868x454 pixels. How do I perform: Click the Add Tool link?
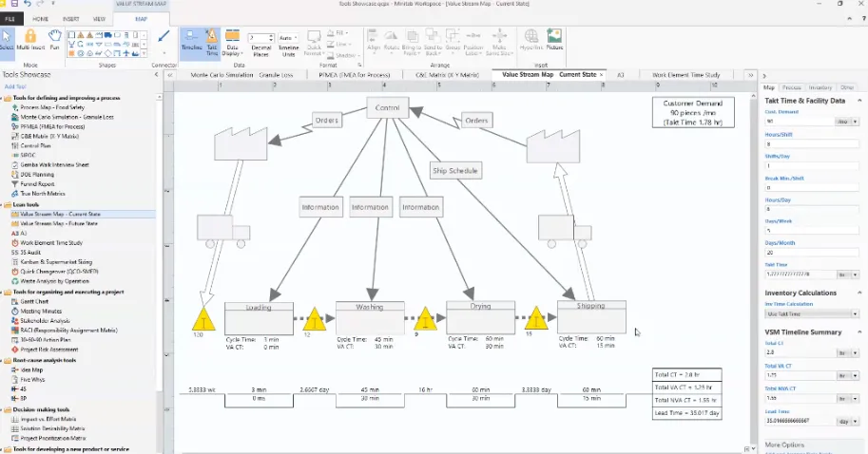tap(15, 86)
